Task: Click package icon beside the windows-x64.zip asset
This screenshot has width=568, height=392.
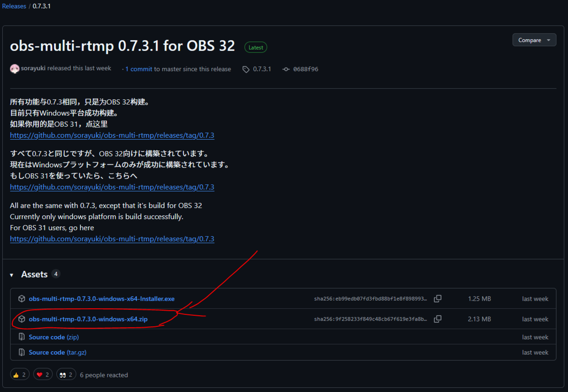Action: (22, 319)
